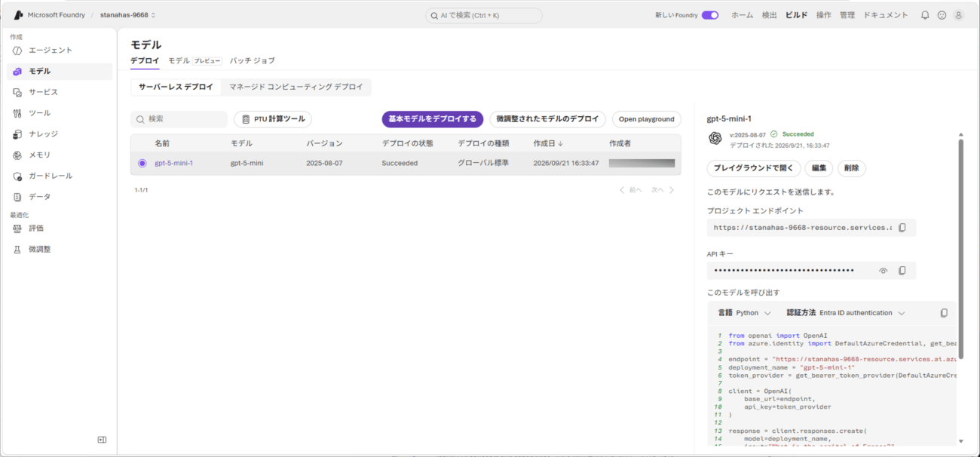Copy the project endpoint URL

point(902,227)
